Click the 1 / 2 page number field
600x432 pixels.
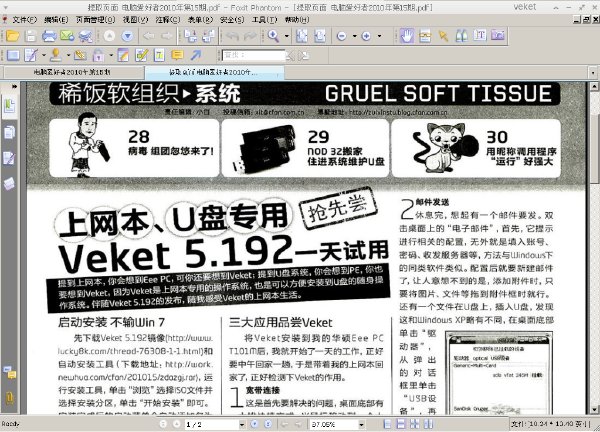(x=212, y=424)
